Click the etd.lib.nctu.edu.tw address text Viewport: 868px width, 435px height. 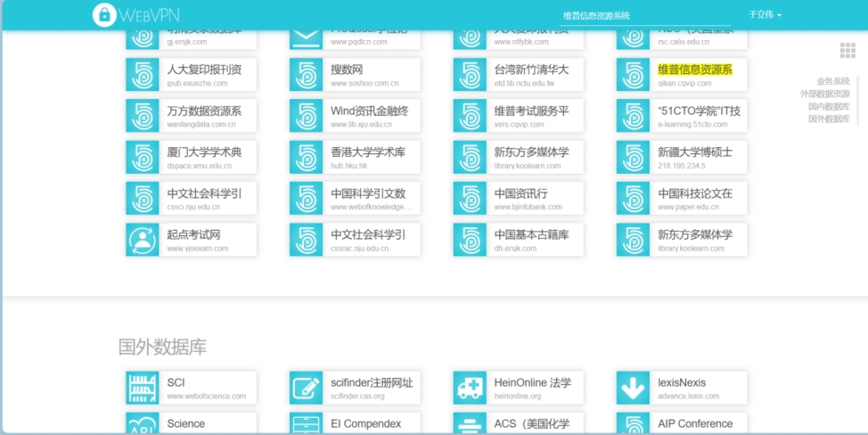point(524,84)
